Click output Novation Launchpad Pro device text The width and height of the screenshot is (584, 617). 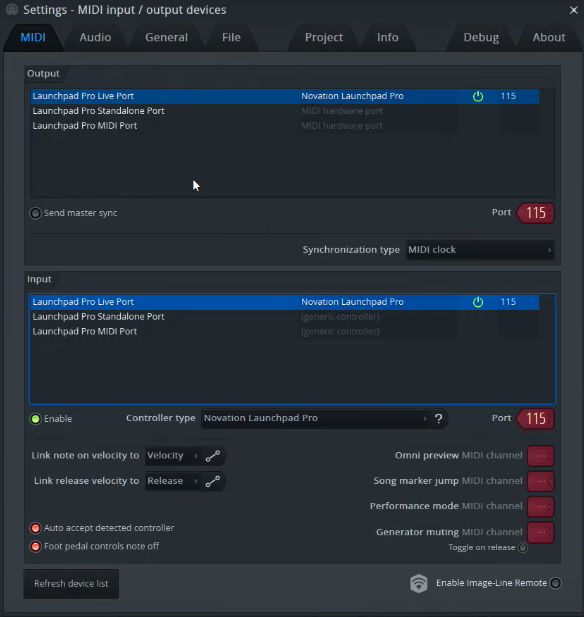pos(352,96)
